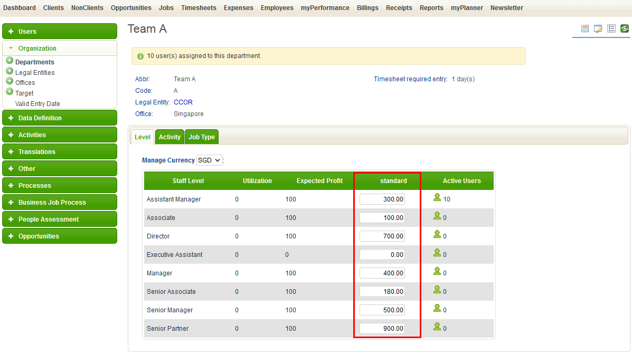
Task: Open Valid Entry Date in sidebar
Action: point(37,104)
